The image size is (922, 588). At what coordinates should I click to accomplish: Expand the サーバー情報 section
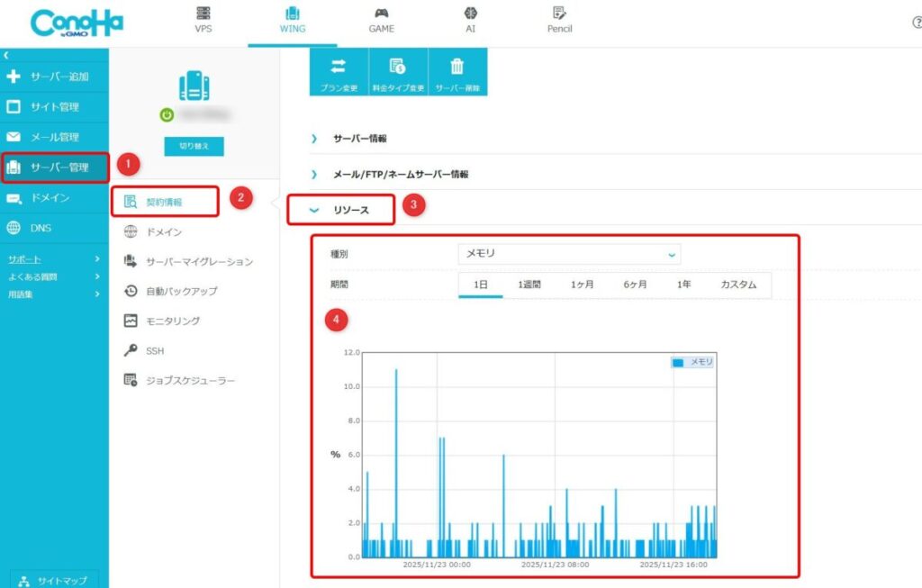(359, 139)
